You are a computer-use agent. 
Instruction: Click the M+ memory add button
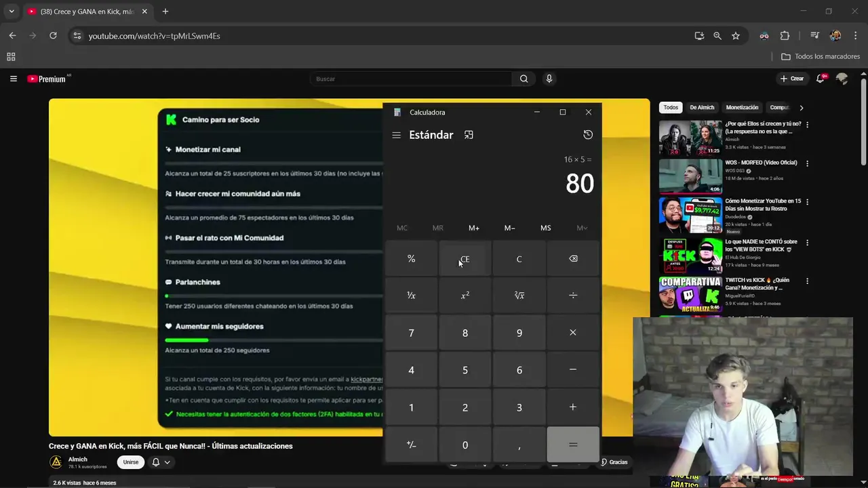coord(474,228)
